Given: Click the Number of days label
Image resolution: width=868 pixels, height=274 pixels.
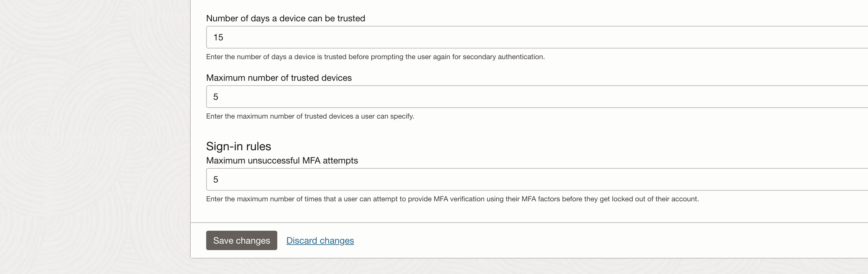Looking at the screenshot, I should coord(285,18).
